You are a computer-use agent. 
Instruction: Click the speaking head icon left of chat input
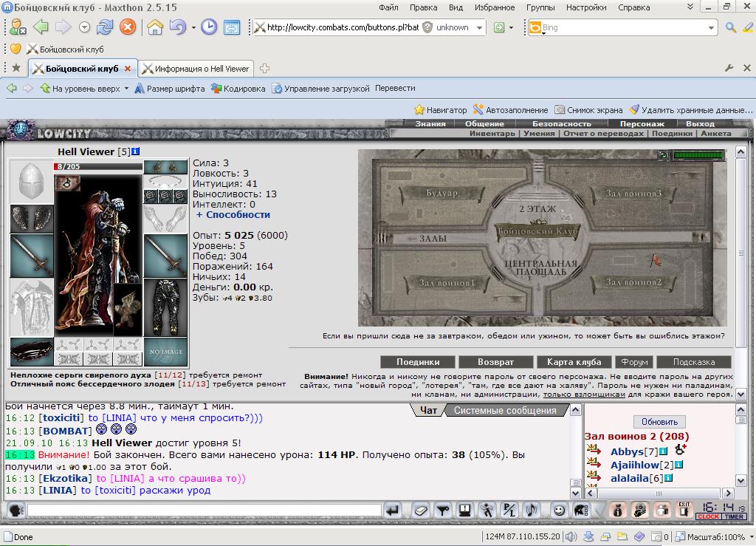pyautogui.click(x=16, y=510)
